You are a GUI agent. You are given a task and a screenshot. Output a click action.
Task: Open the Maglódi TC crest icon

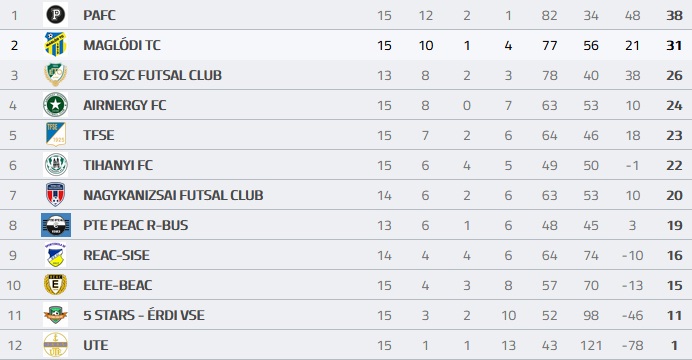(x=56, y=45)
